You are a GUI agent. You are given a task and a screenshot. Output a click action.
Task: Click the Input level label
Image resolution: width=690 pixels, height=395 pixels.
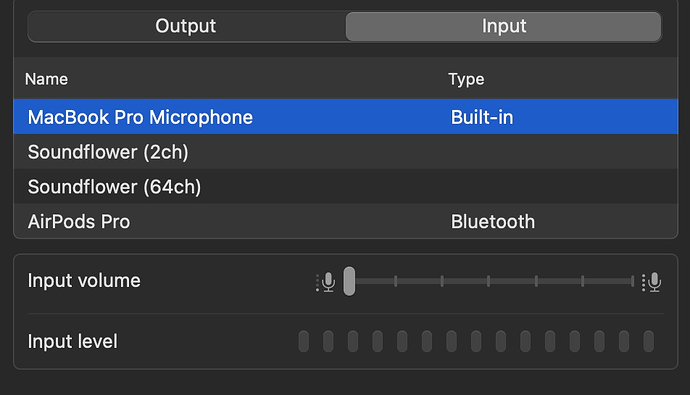click(73, 341)
